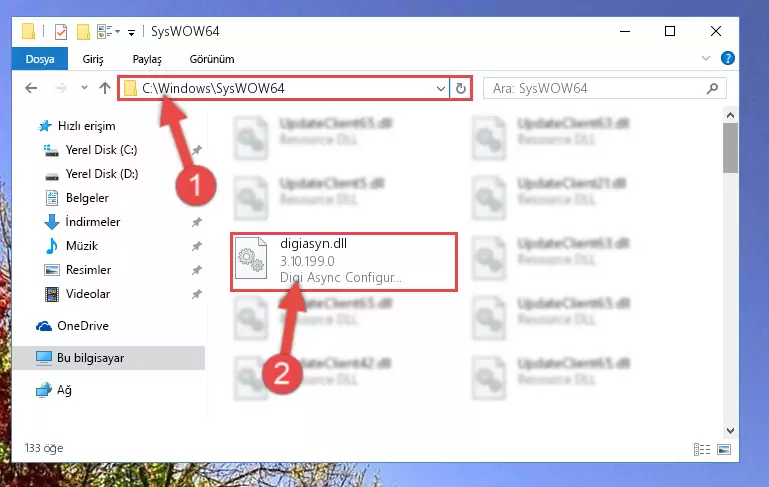Click the pin icon beside Yerel Disk (C:)
The width and height of the screenshot is (769, 487).
[197, 150]
